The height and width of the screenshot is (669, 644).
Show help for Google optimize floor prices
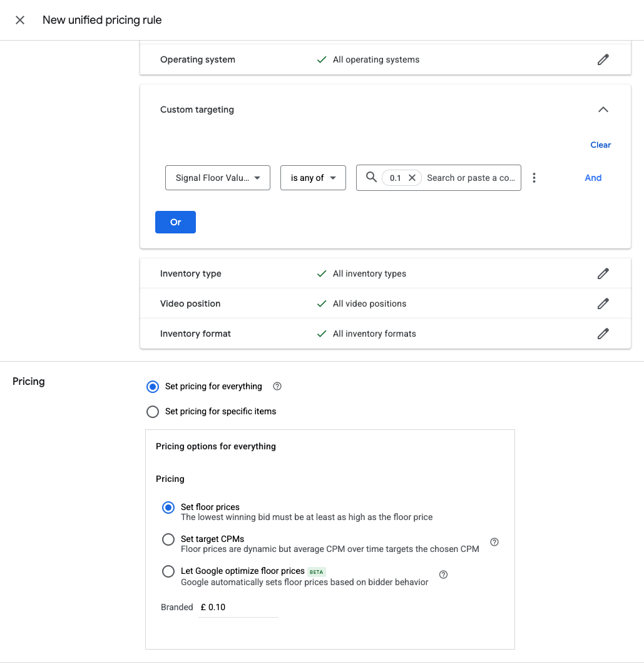coord(443,575)
